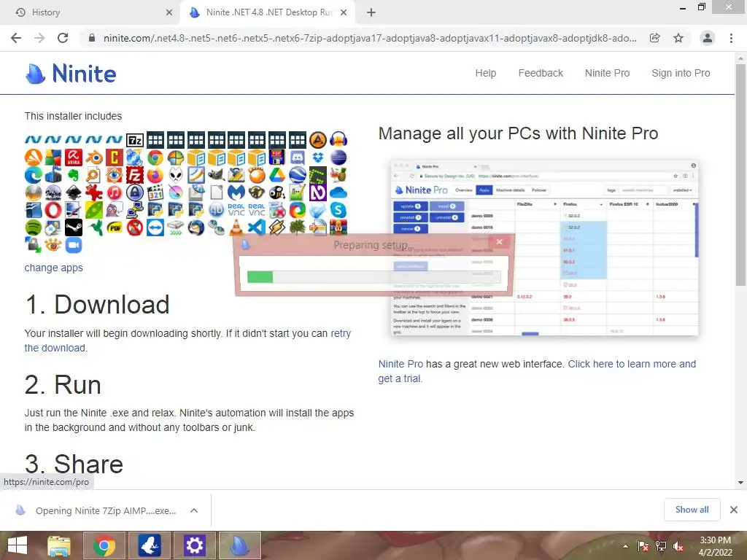Click the Ninite Pro screenshot thumbnail
Screen dimensions: 747x560
coord(544,248)
